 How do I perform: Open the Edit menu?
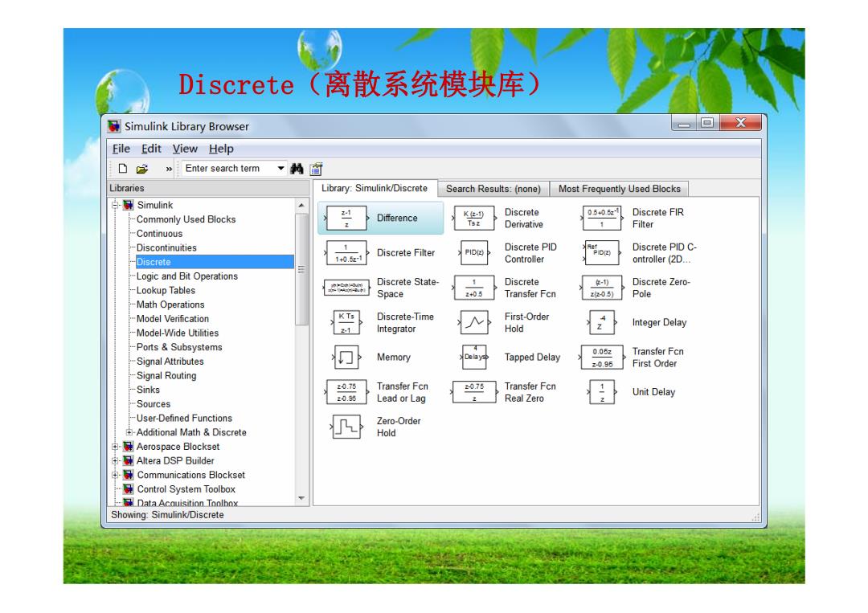pos(151,149)
